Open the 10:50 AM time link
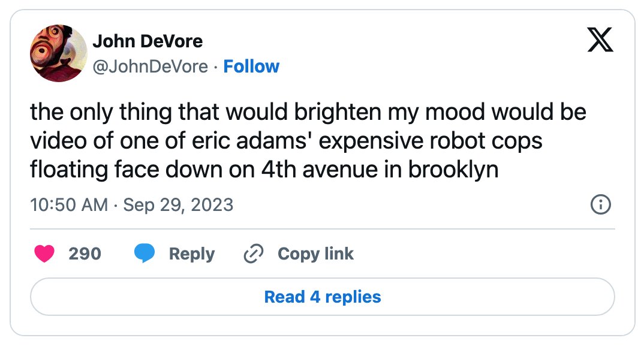Screen dimensions: 644x353 coord(69,204)
